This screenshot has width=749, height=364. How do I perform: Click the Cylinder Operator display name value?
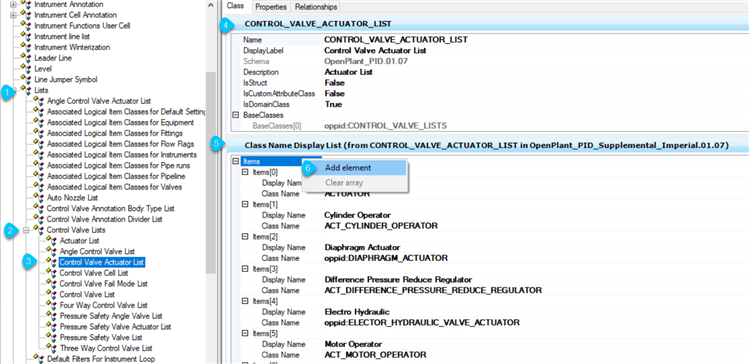(x=357, y=215)
